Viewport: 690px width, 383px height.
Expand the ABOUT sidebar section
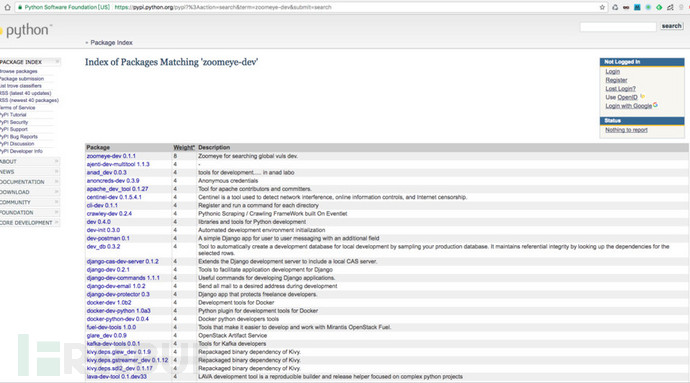click(29, 162)
